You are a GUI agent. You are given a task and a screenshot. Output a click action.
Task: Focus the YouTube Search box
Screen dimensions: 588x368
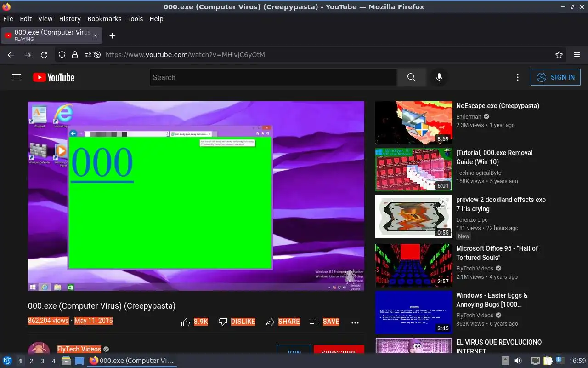273,77
